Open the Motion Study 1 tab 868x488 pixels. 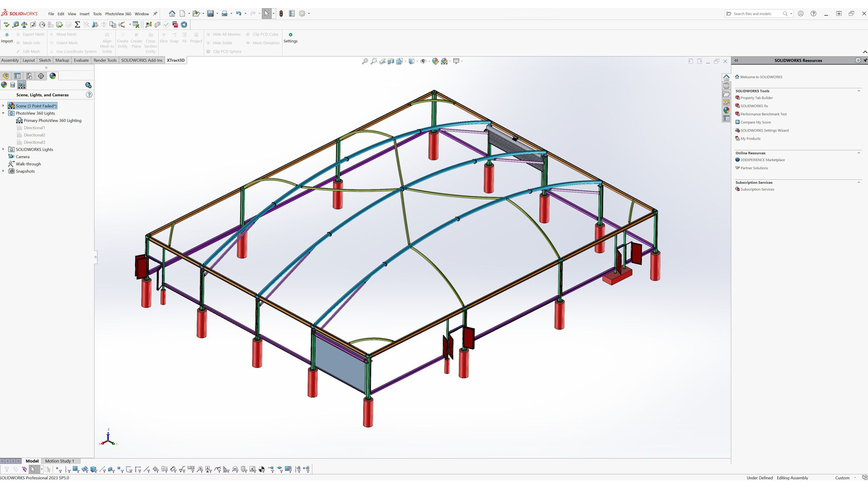point(59,461)
